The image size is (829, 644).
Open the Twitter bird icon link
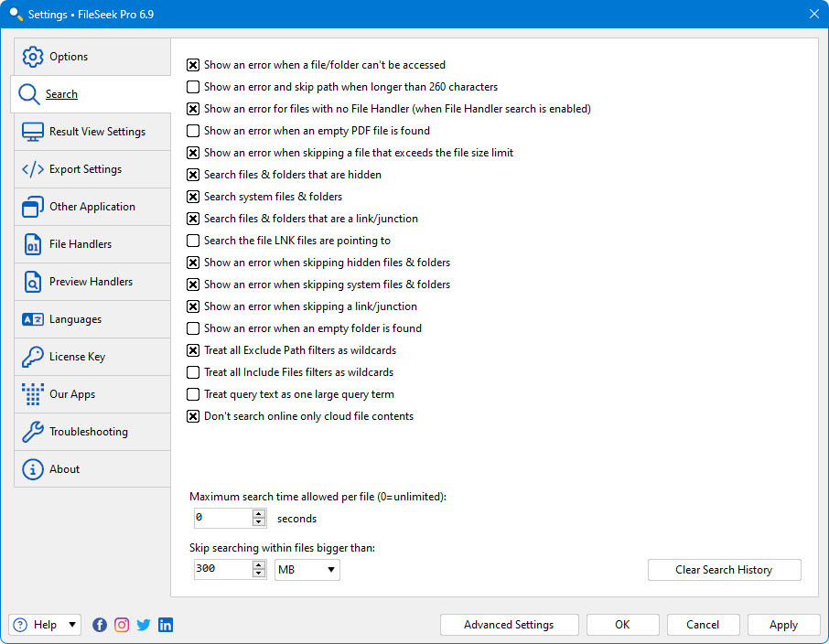(144, 625)
